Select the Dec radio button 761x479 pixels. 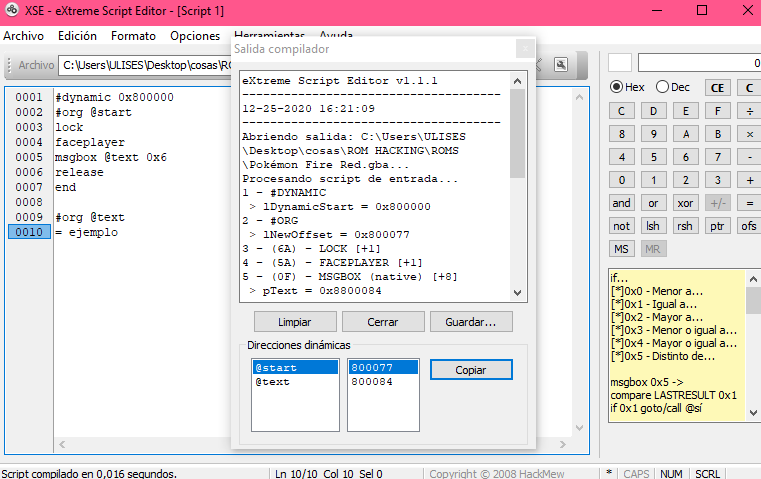662,87
